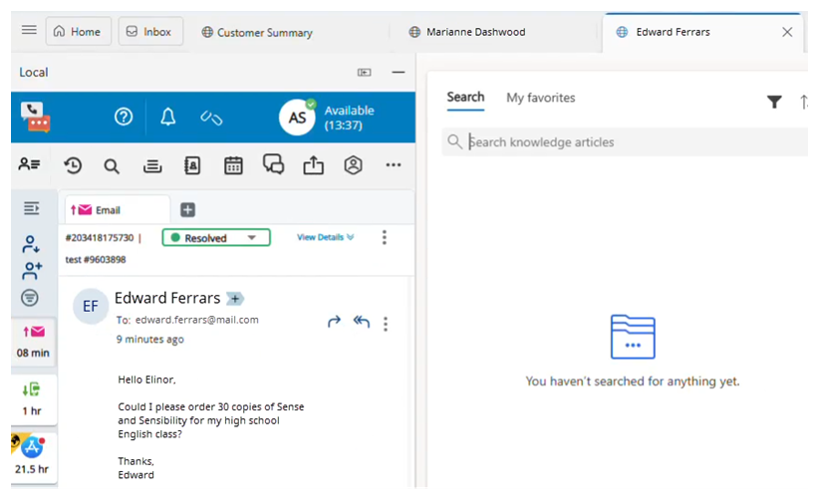Open the Resolved status dropdown
This screenshot has width=820, height=504.
216,238
